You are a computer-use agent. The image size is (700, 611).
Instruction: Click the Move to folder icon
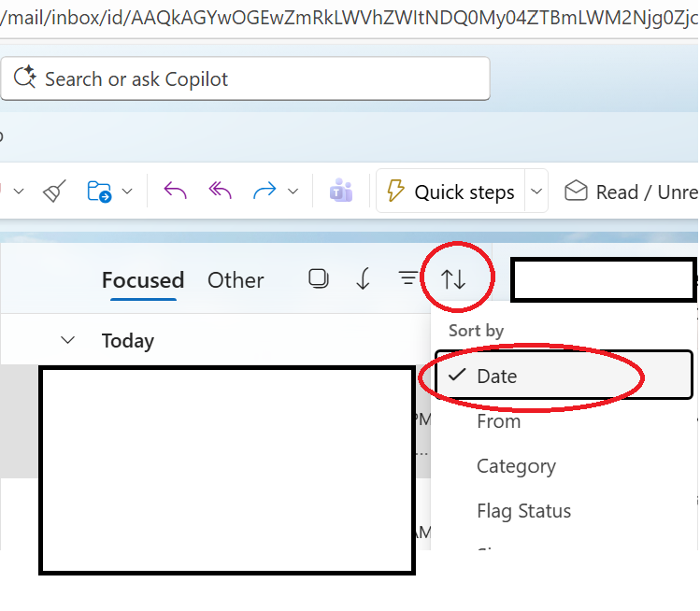point(99,192)
